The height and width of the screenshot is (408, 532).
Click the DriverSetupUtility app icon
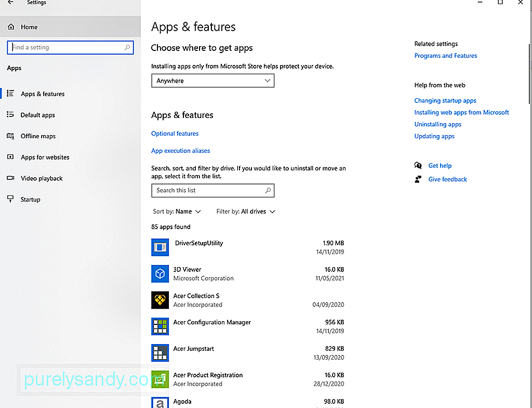pyautogui.click(x=160, y=247)
